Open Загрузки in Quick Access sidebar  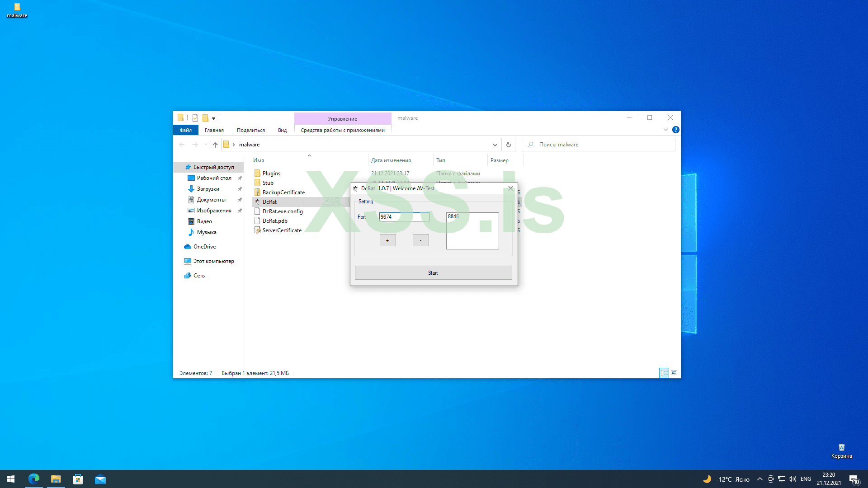pyautogui.click(x=208, y=189)
